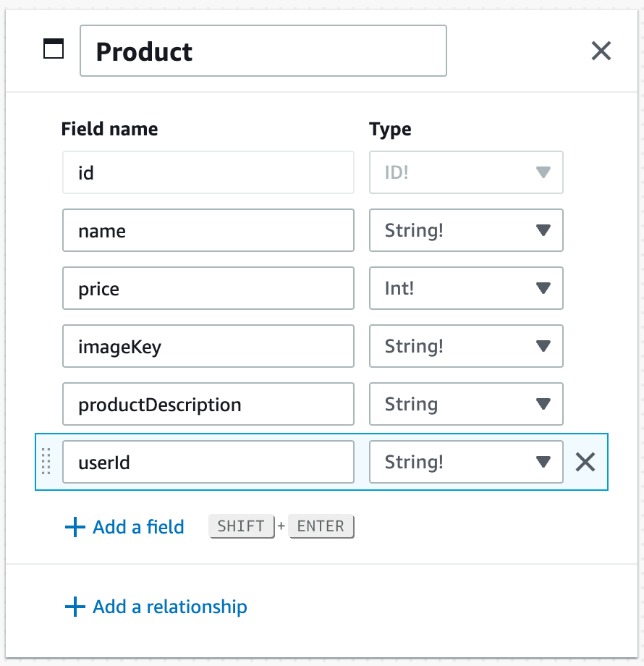Click the userId field name input
Viewport: 644px width, 666px height.
pyautogui.click(x=208, y=462)
